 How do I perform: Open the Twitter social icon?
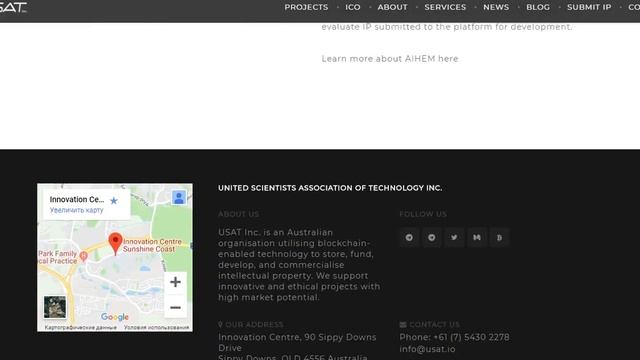coord(454,238)
